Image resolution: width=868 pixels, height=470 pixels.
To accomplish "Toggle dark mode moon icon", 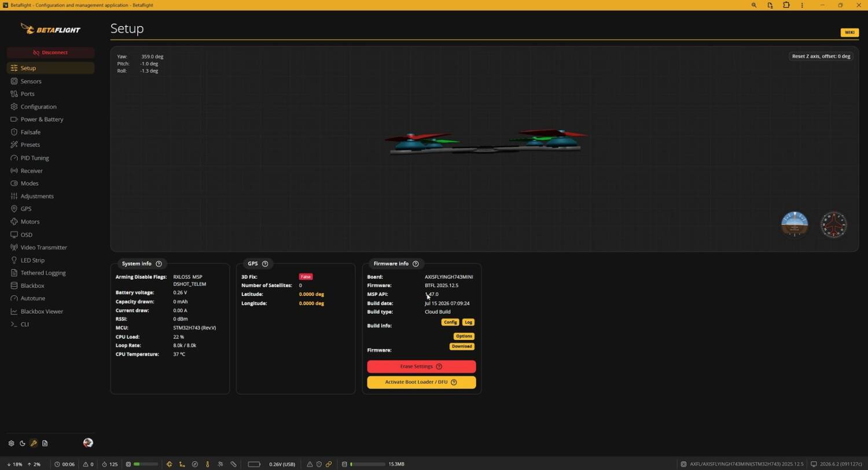I will pyautogui.click(x=23, y=443).
